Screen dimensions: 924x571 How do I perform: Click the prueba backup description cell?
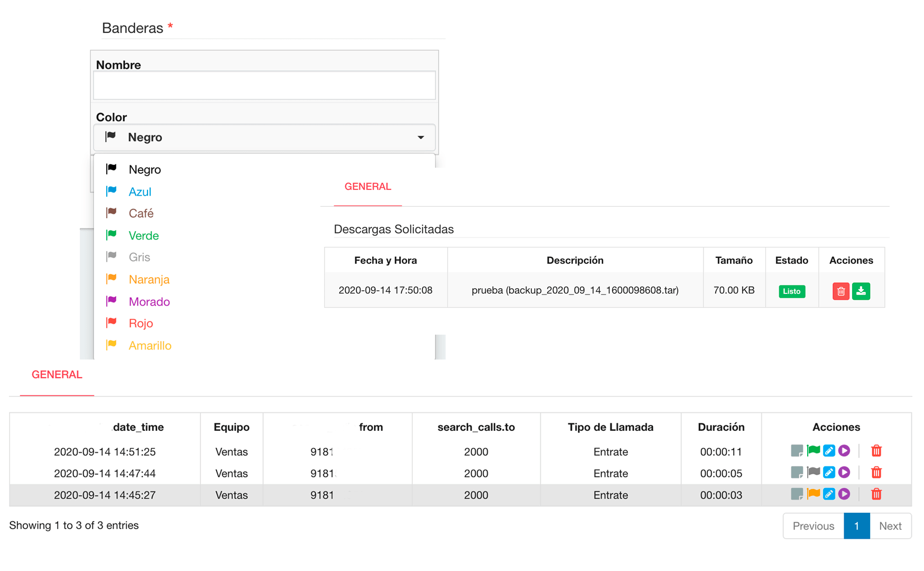coord(575,290)
